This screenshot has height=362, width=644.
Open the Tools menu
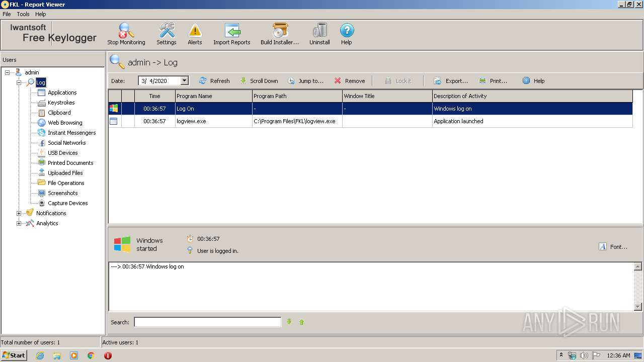23,14
